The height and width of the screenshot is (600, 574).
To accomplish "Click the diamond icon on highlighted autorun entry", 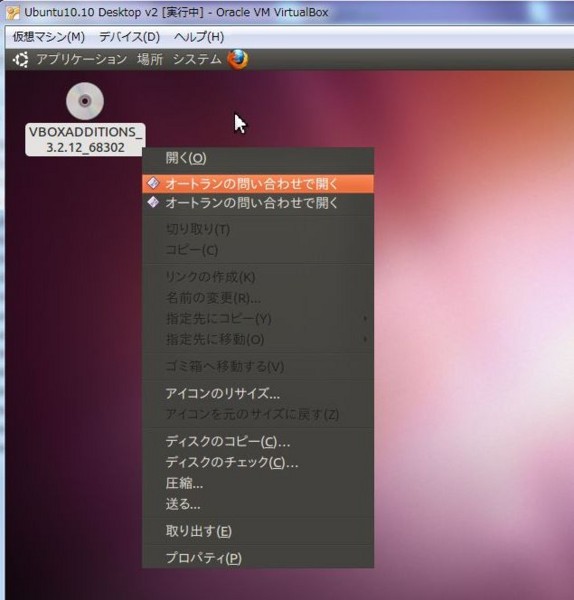I will (153, 183).
